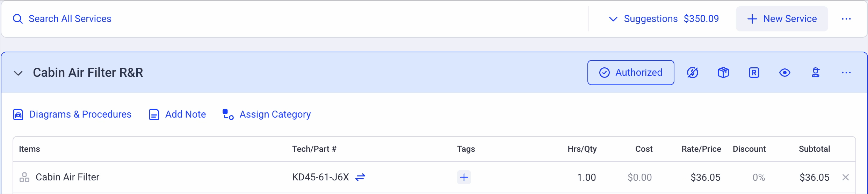The height and width of the screenshot is (194, 868).
Task: Open the parts box icon
Action: point(723,73)
